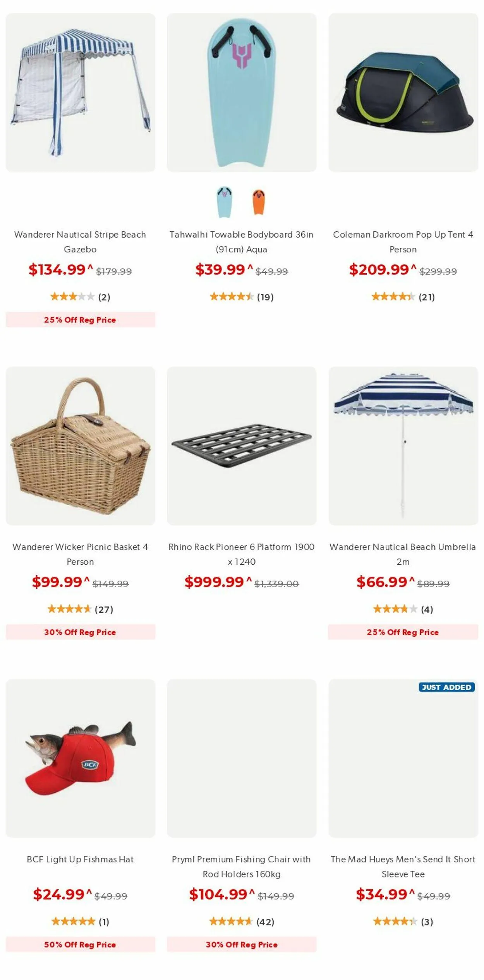Click star rating of Beach Gazebo

pos(72,297)
